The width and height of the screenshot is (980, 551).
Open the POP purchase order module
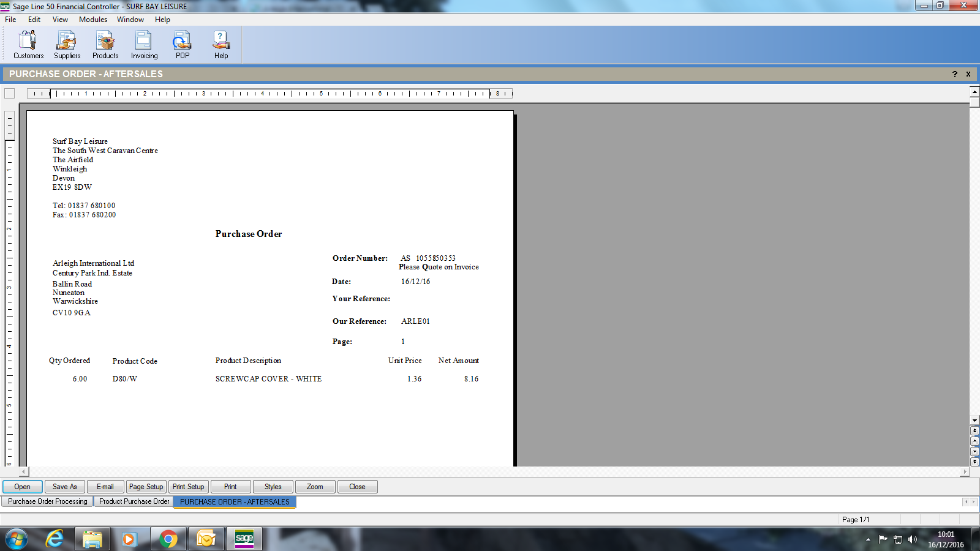click(183, 45)
